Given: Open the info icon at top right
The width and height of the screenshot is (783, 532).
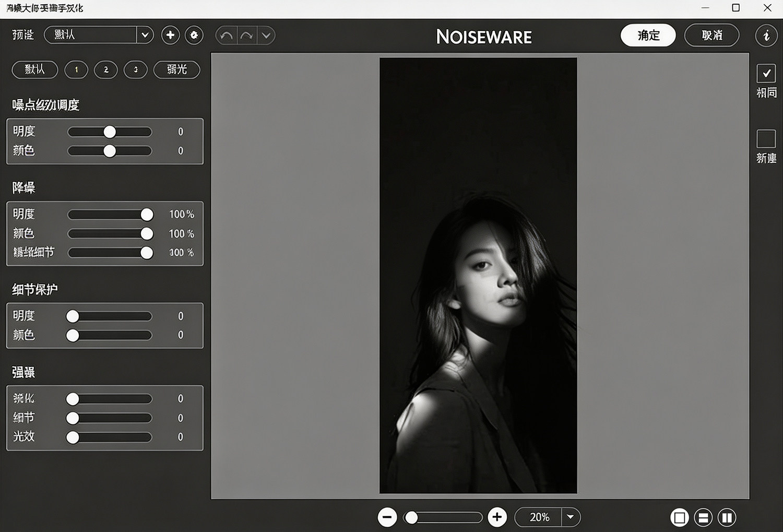Looking at the screenshot, I should (766, 36).
